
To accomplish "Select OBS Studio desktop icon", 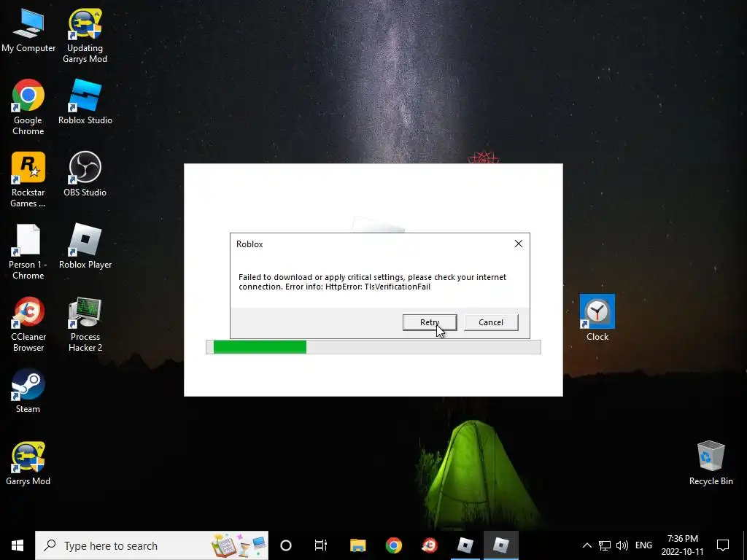I will tap(85, 174).
